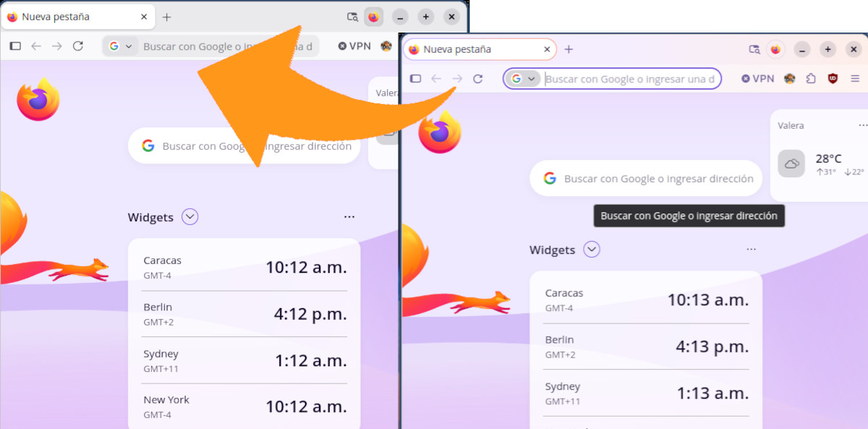Click New York clock row in left window
The height and width of the screenshot is (429, 868).
click(x=245, y=407)
